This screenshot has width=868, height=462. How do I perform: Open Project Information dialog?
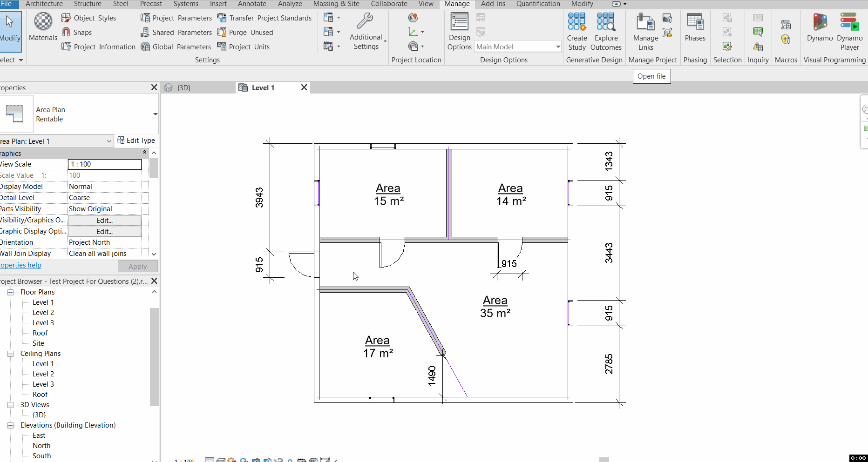[98, 47]
